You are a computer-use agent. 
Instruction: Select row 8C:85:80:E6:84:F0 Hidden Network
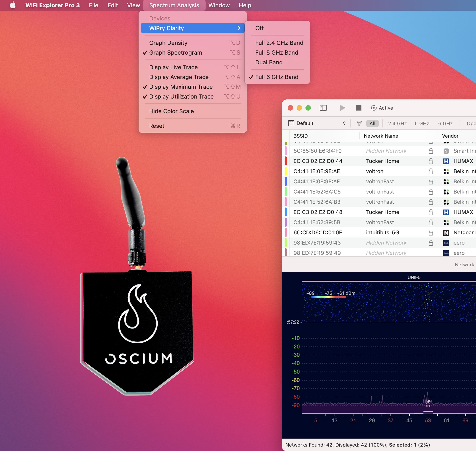379,151
